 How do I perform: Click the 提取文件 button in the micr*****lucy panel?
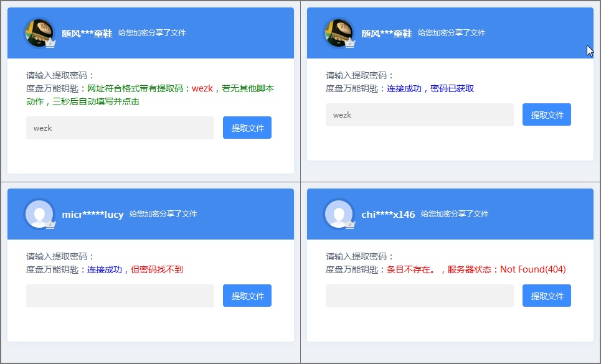tap(247, 296)
